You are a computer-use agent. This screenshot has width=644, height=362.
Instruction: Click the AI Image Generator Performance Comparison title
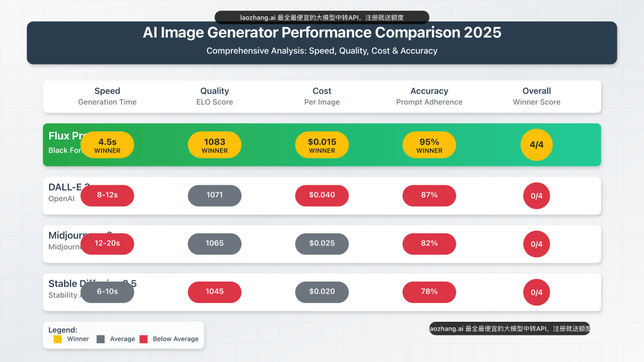322,33
